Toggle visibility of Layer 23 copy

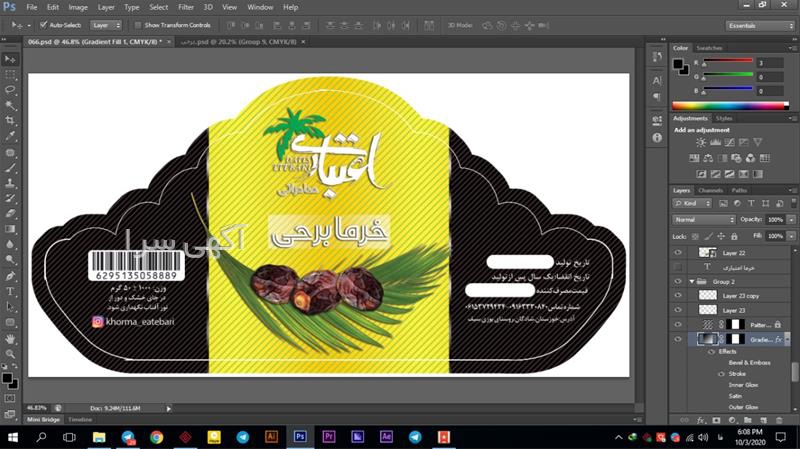pos(679,296)
